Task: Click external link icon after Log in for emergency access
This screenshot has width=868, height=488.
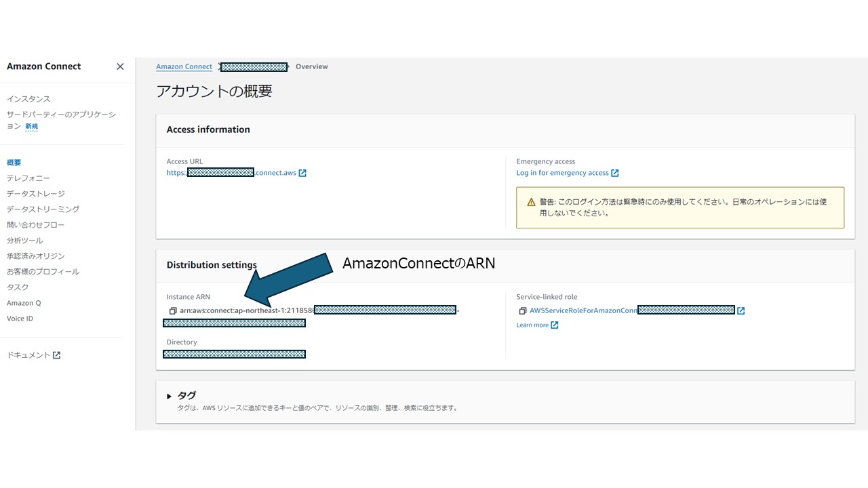Action: [x=615, y=173]
